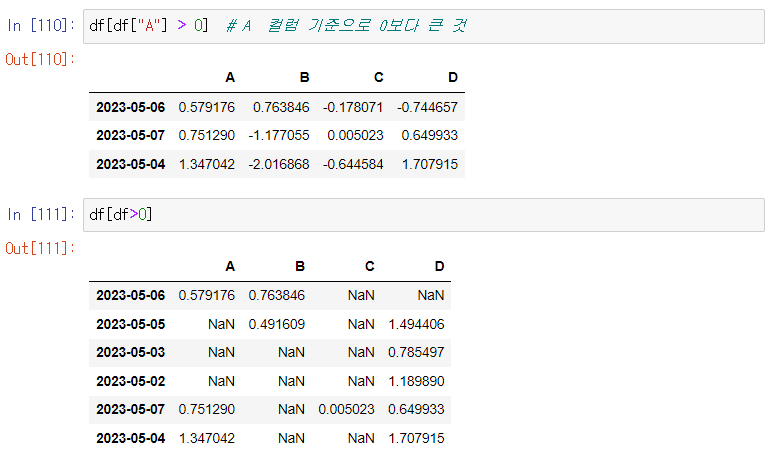772x461 pixels.
Task: Click column header C in the Out[111] table
Action: click(x=370, y=267)
